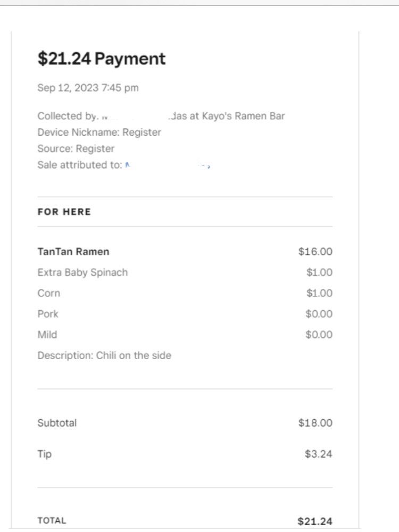Viewport: 399px width, 532px height.
Task: Click the Sep 12, 2023 timestamp
Action: pos(88,88)
